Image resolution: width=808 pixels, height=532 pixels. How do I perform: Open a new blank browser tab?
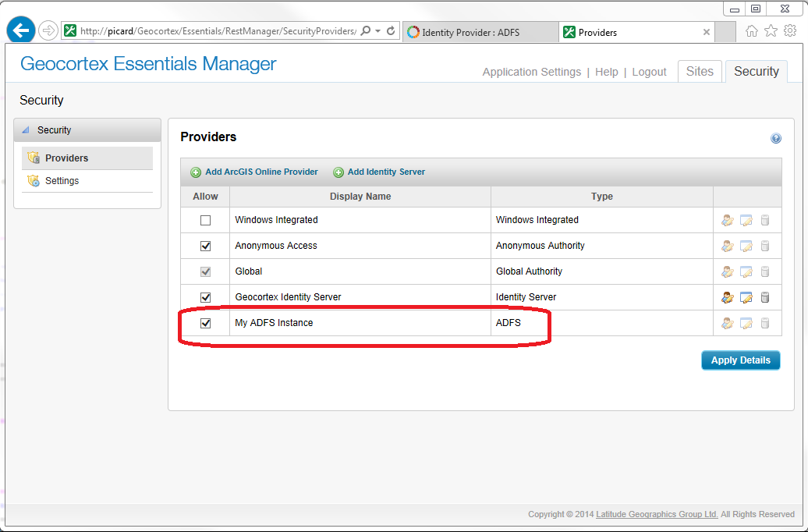[725, 32]
